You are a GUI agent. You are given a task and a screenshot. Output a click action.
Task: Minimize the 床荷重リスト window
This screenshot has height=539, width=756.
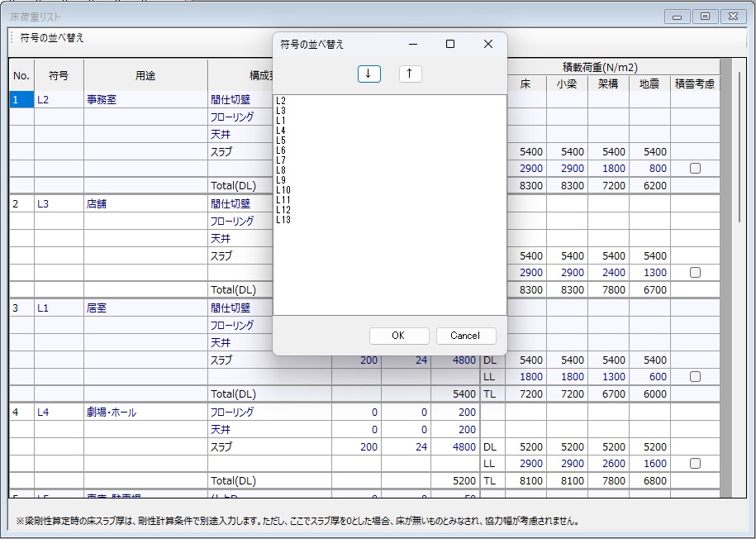coord(677,17)
